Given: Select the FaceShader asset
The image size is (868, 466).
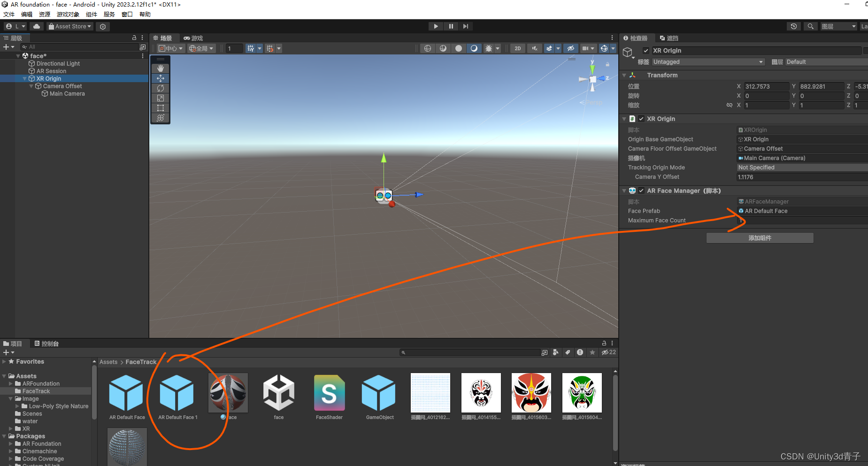Looking at the screenshot, I should point(329,397).
